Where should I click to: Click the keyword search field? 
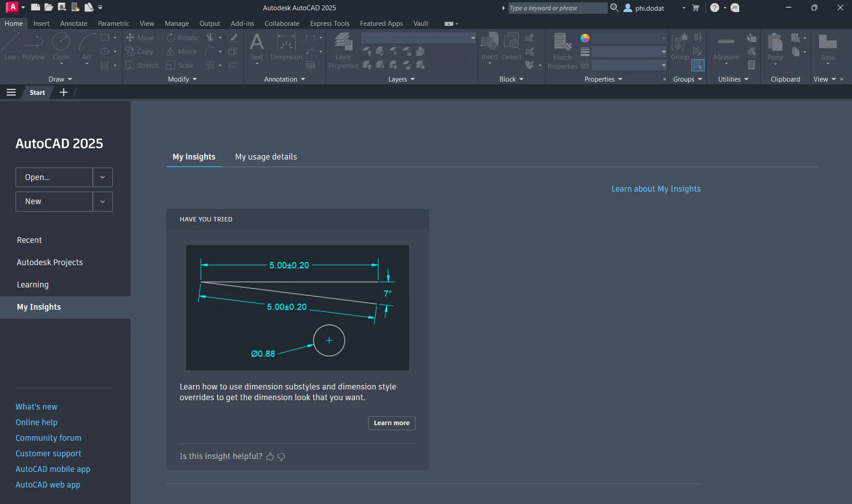(557, 8)
